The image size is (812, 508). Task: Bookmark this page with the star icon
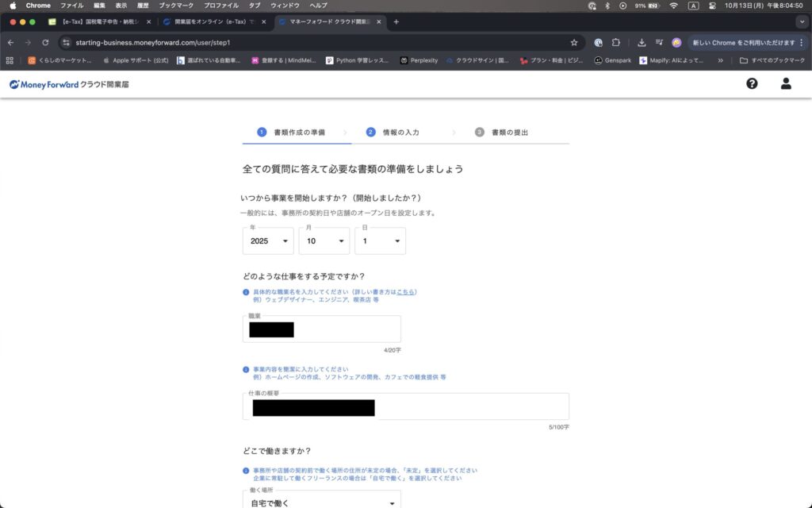(574, 43)
